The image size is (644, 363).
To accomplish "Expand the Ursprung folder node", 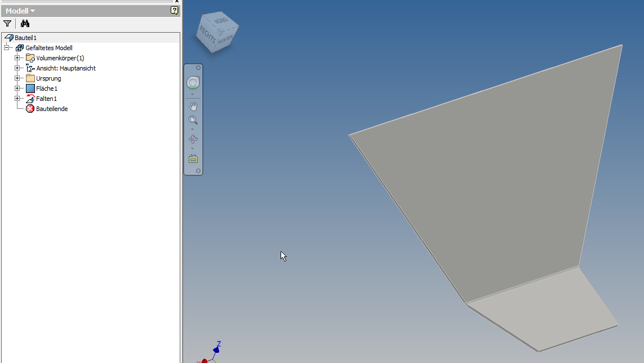I will [17, 78].
